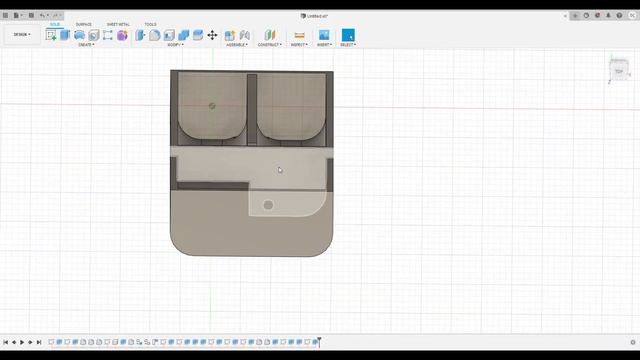Select the Press Pull tool
The width and height of the screenshot is (640, 360).
coord(140,35)
